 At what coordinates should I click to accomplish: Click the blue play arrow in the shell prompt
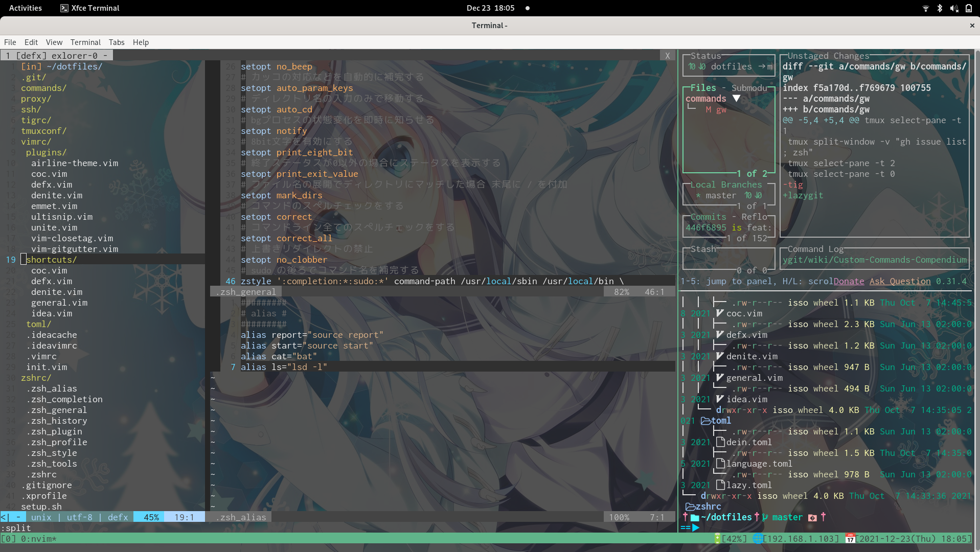click(695, 528)
